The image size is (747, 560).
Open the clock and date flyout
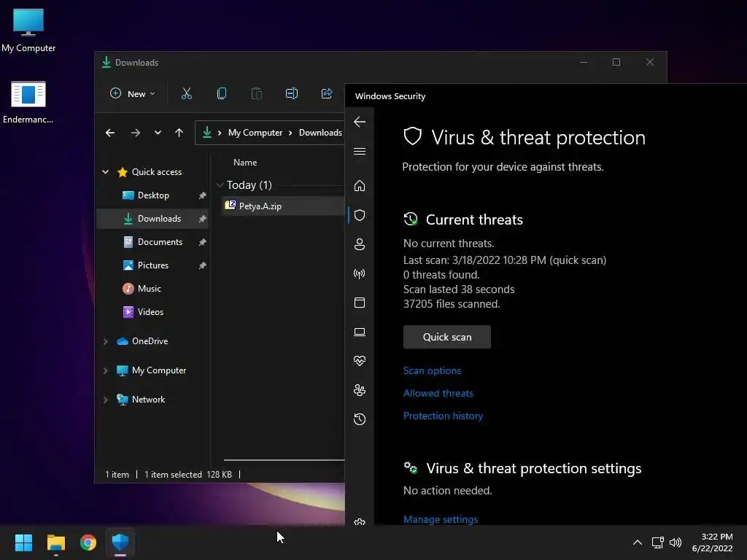712,542
